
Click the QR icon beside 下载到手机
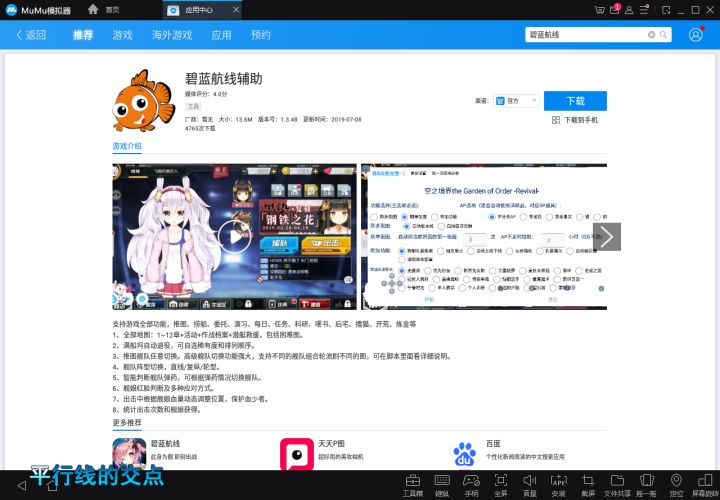(556, 120)
